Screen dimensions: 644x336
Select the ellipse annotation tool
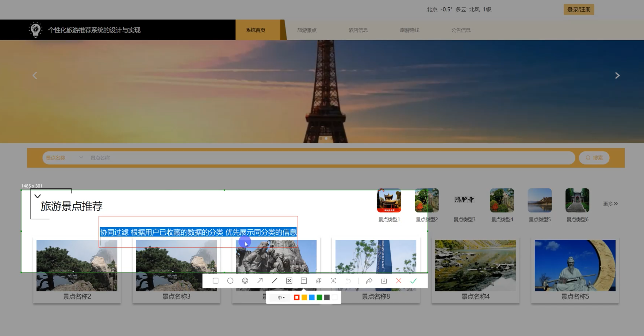[230, 281]
